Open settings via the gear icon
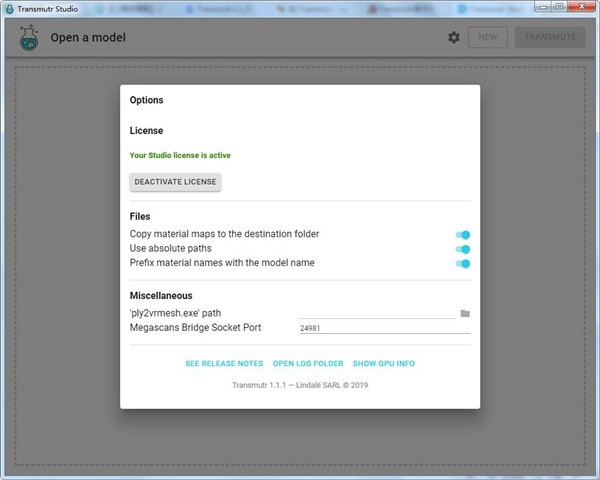The image size is (600, 480). tap(454, 38)
